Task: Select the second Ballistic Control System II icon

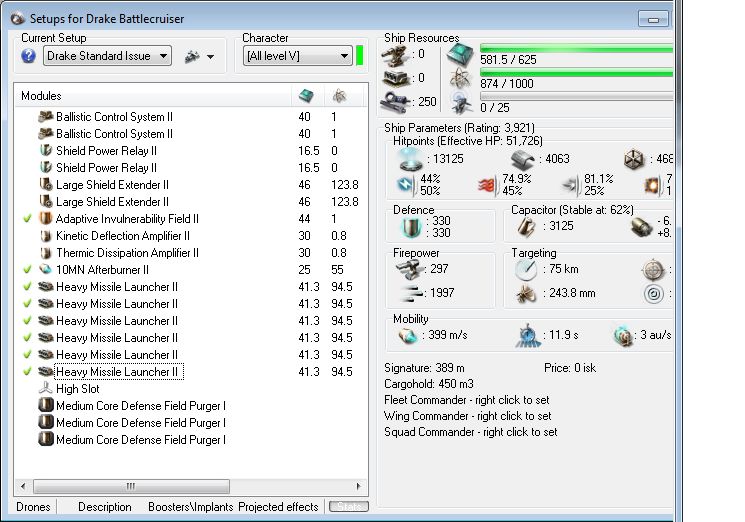Action: (x=46, y=133)
